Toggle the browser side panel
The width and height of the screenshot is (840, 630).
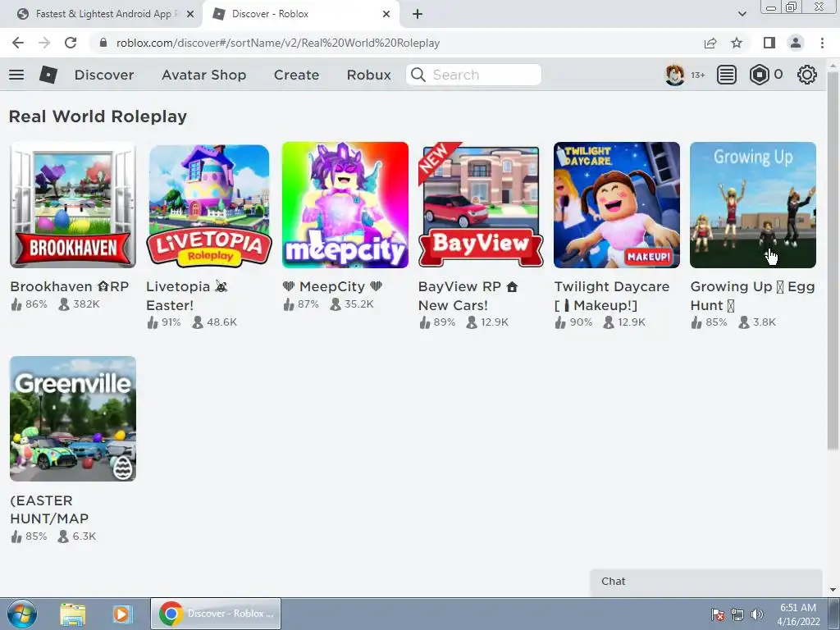769,43
